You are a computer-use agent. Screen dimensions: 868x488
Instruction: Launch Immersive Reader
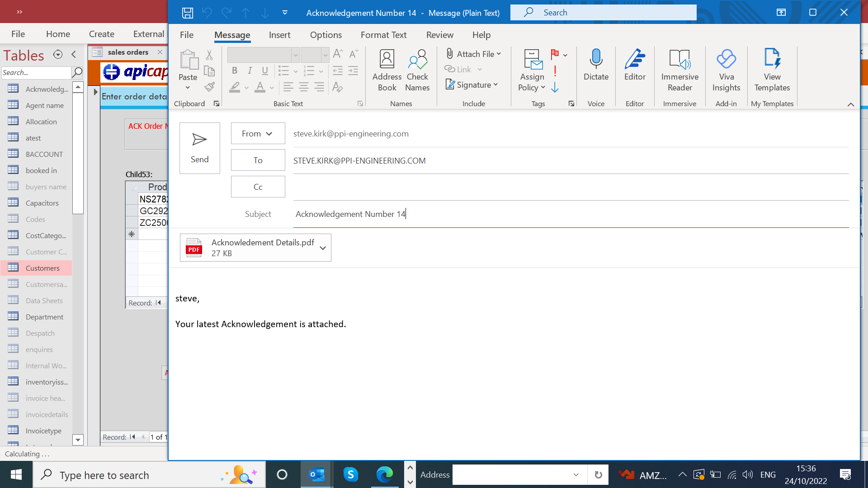(x=679, y=70)
